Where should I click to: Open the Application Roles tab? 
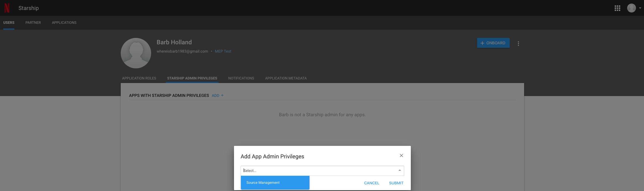click(139, 78)
